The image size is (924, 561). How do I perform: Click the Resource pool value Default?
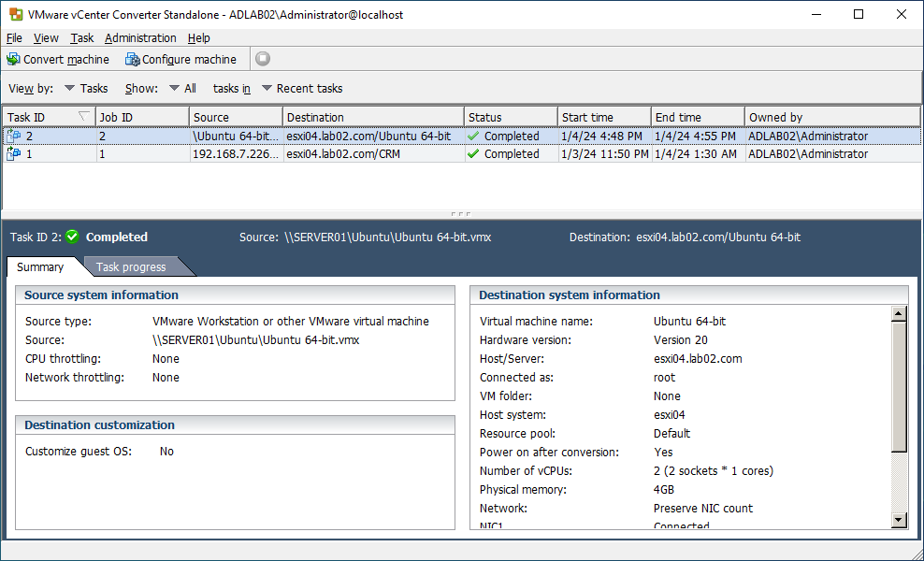671,434
